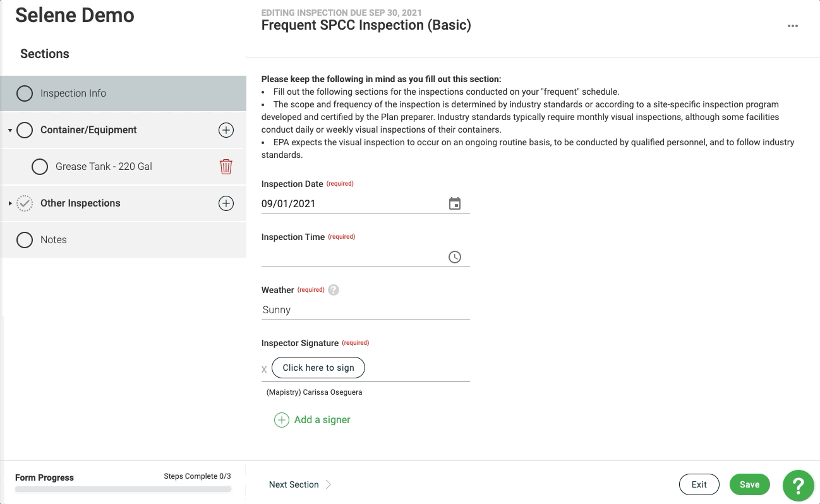The image size is (820, 504).
Task: Collapse the Container/Equipment section arrow
Action: 10,130
